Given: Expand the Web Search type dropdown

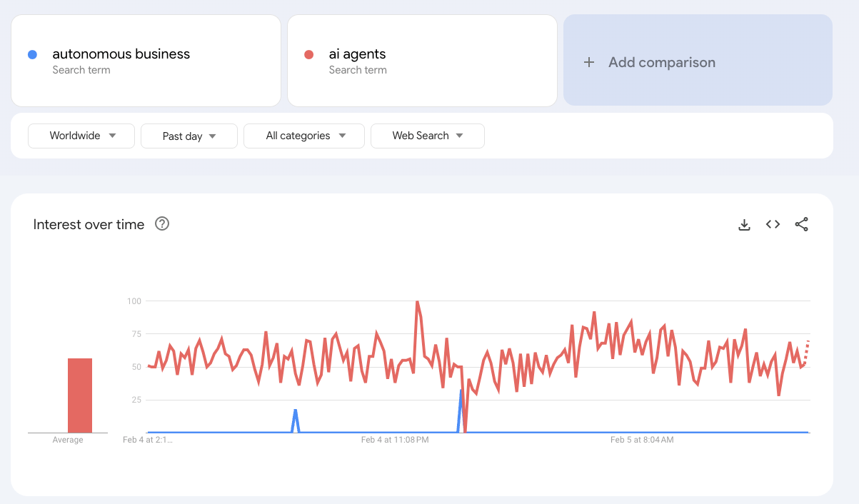Looking at the screenshot, I should point(427,136).
